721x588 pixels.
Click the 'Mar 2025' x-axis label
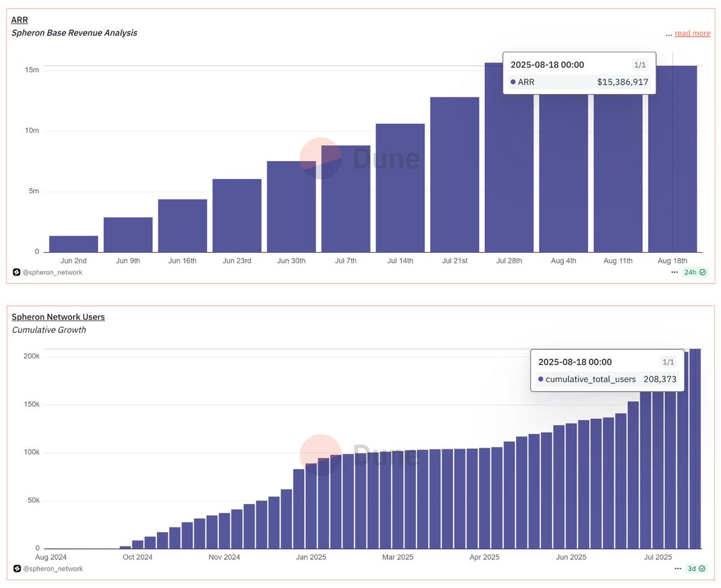coord(398,557)
